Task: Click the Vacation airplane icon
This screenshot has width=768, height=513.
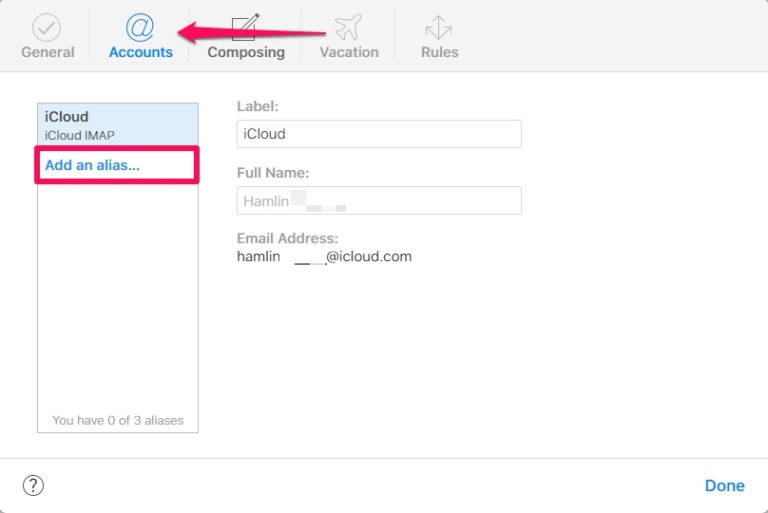Action: point(349,27)
